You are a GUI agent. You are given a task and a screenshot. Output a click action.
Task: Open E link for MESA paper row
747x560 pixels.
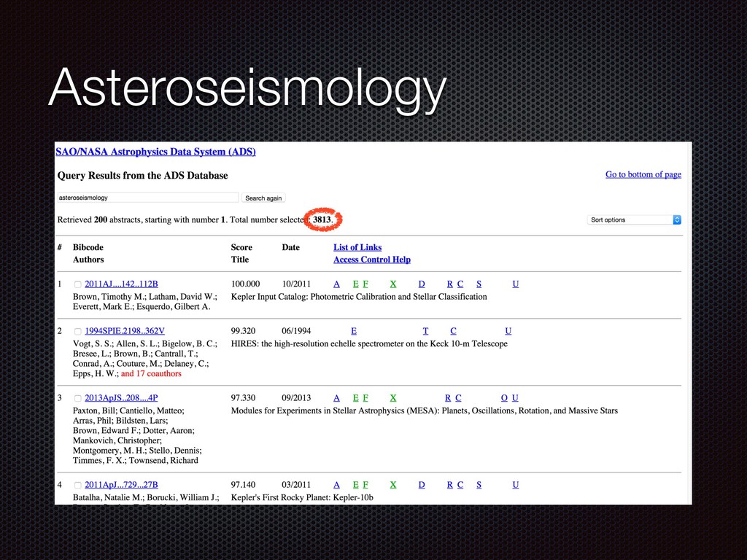[355, 398]
